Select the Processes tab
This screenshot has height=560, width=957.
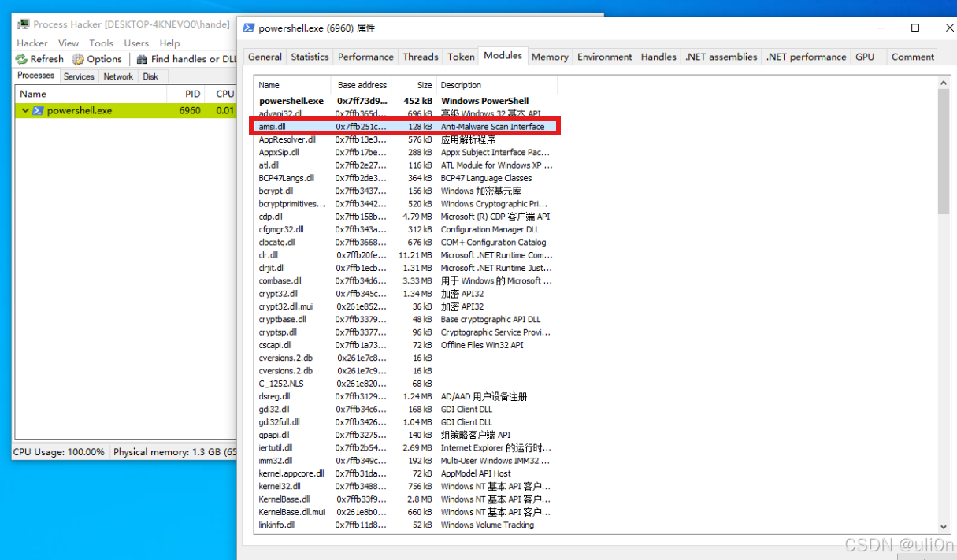pos(36,76)
